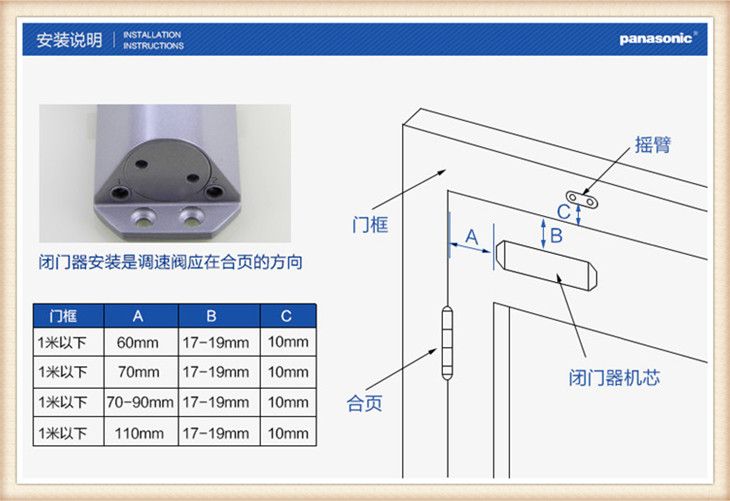The height and width of the screenshot is (501, 730).
Task: Select the door closer body shape in diagram
Action: (x=551, y=263)
